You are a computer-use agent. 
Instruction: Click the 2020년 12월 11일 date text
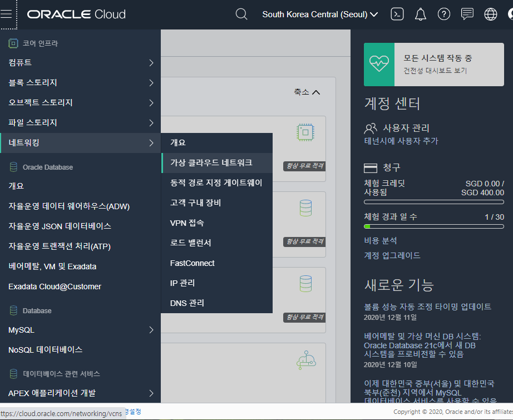click(390, 317)
